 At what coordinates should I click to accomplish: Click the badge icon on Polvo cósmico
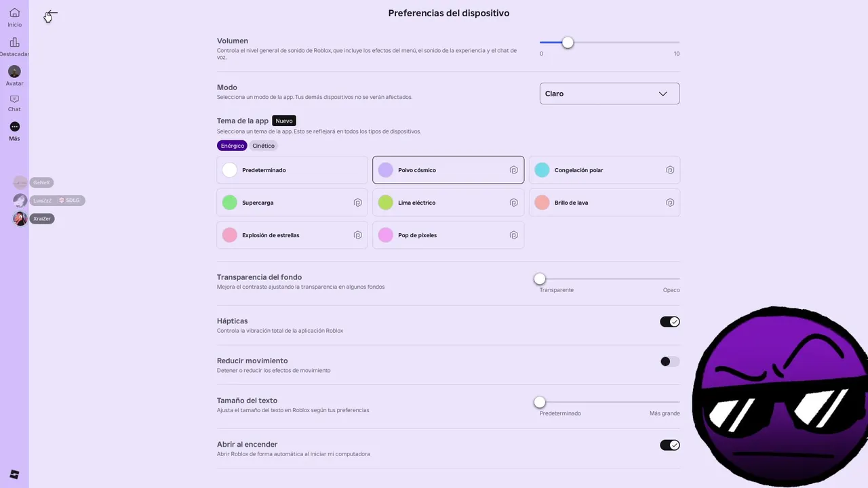pos(513,170)
